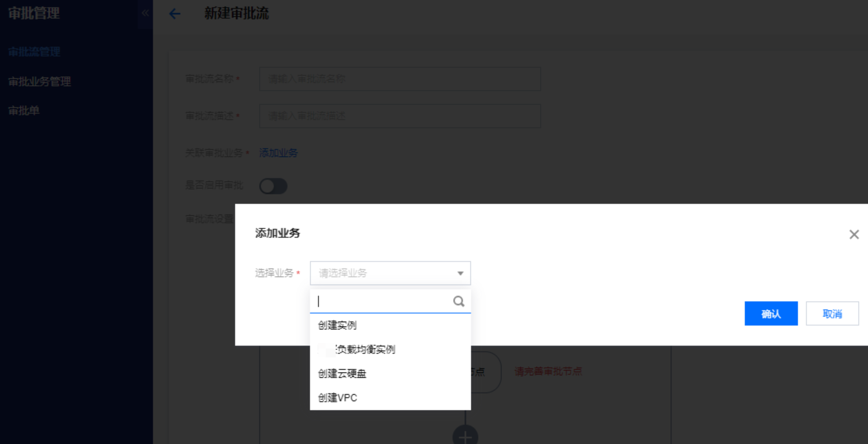Collapse the sidebar with double-chevron icon
The image size is (868, 444).
[x=145, y=13]
